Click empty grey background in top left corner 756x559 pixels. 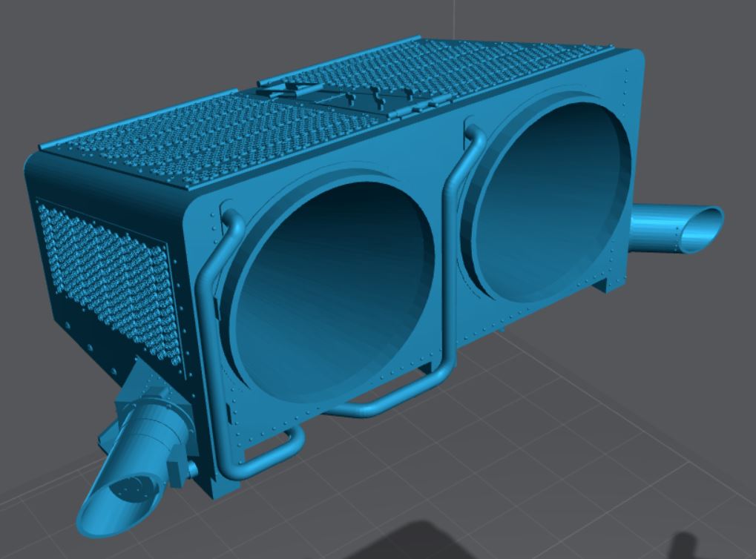[x=45, y=37]
